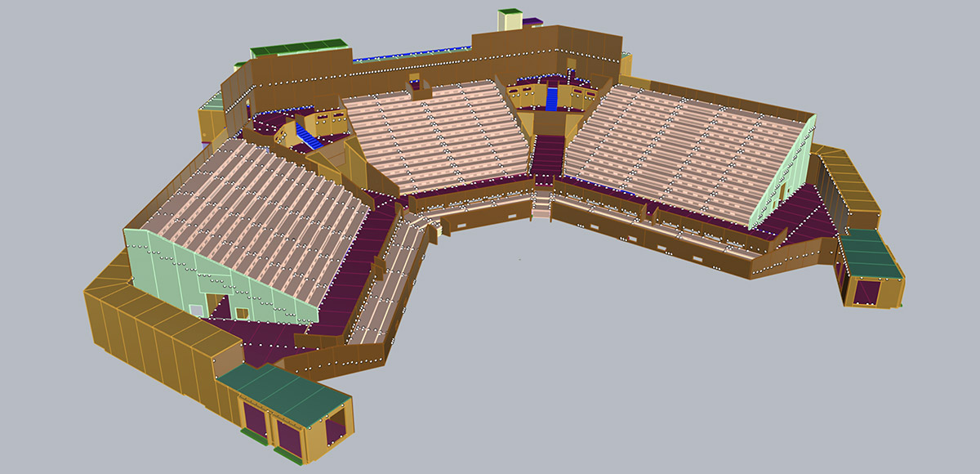Click the green roof panel at top left
The width and height of the screenshot is (980, 474).
(299, 47)
